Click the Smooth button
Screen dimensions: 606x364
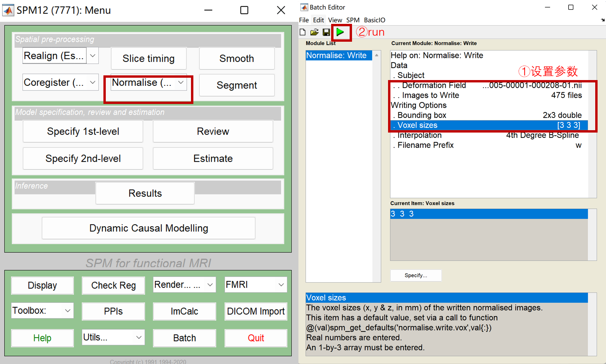click(237, 59)
